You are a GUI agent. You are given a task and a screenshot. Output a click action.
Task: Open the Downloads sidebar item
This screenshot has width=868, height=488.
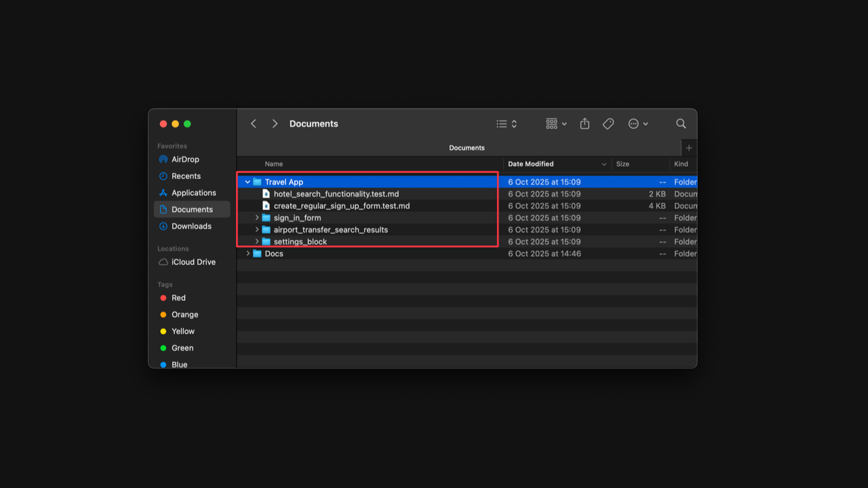192,226
